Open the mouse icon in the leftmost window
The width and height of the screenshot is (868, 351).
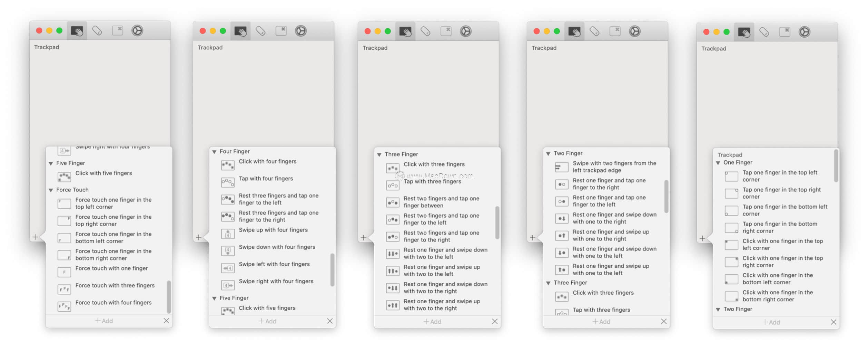coord(97,31)
